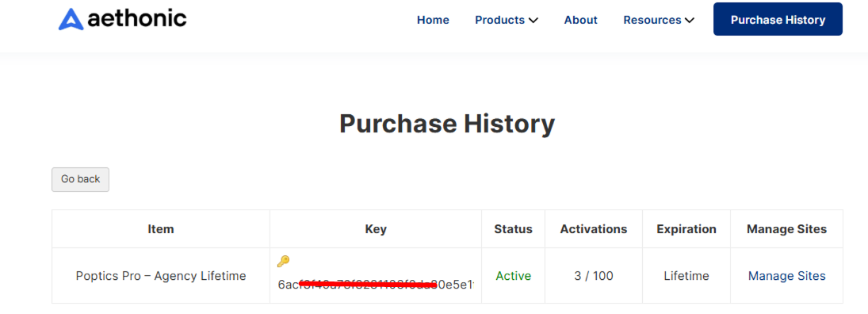868x314 pixels.
Task: Open the Manage Sites link in the table row
Action: click(x=786, y=276)
